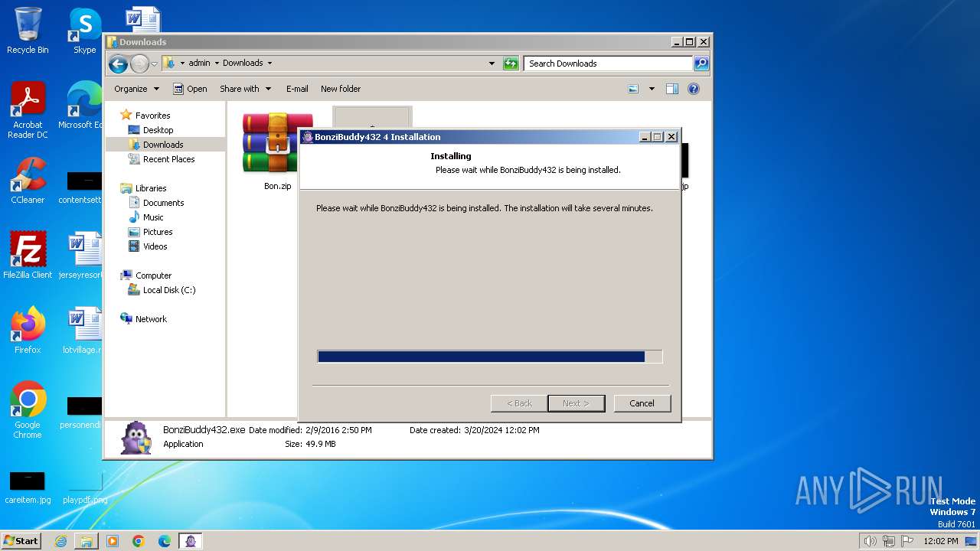Screen dimensions: 980x551
Task: Open Videos library in navigation pane
Action: (155, 246)
